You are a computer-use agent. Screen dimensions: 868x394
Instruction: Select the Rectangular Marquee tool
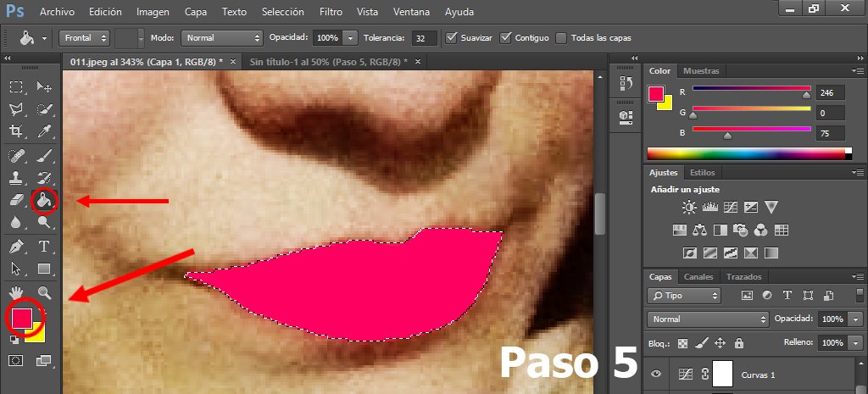tap(16, 87)
